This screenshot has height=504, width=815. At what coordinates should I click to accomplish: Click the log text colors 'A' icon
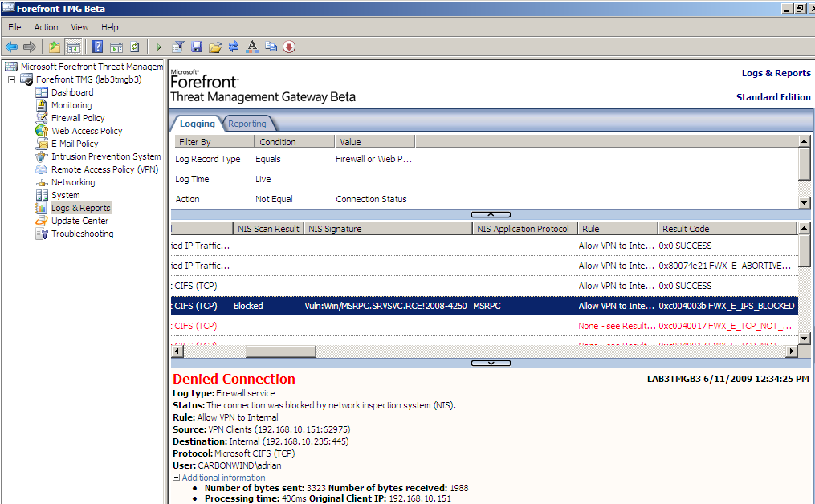click(x=251, y=47)
